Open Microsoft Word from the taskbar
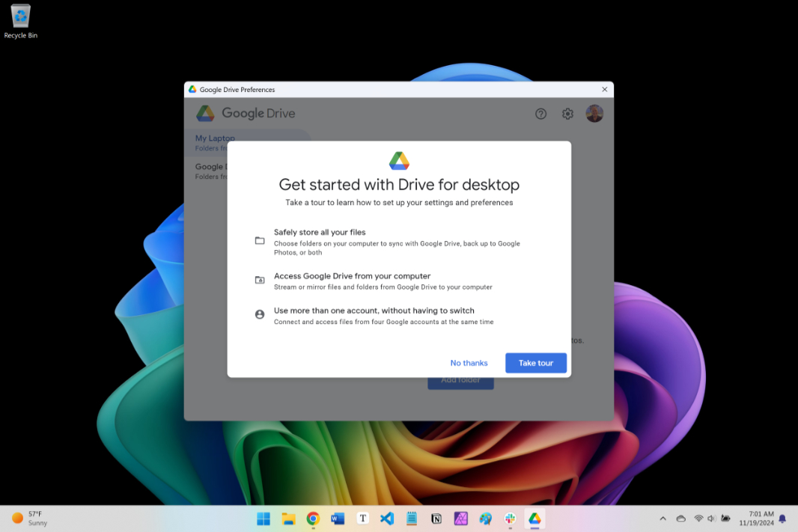Screen dimensions: 798x532 coord(338,519)
